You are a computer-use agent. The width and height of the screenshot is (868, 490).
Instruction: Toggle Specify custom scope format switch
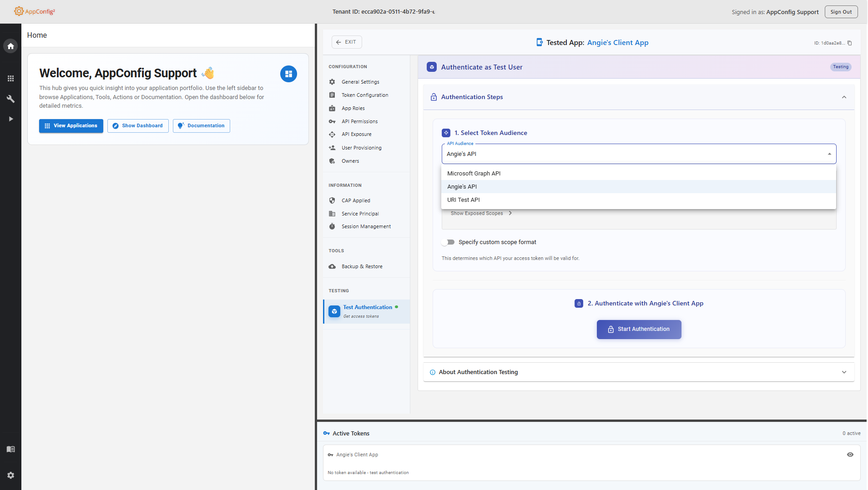tap(448, 242)
